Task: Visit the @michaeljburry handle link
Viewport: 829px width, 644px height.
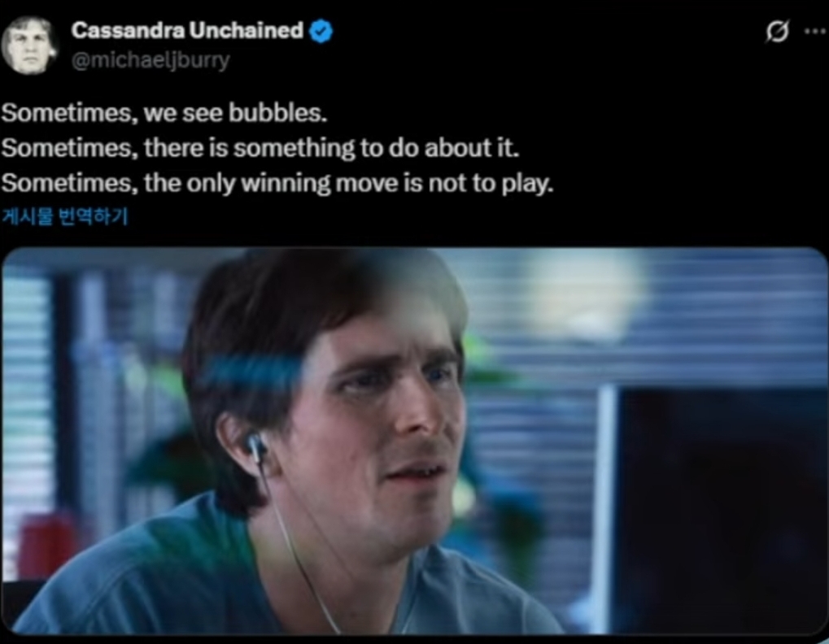Action: pyautogui.click(x=151, y=60)
